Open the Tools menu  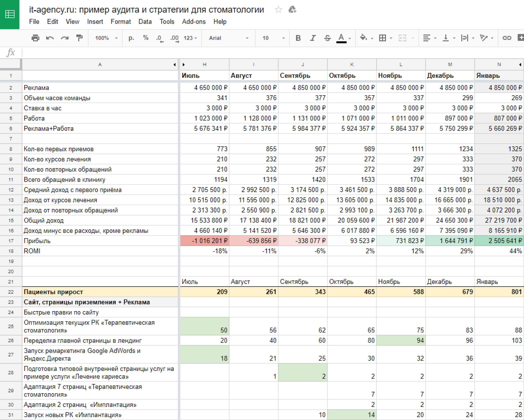pyautogui.click(x=167, y=22)
